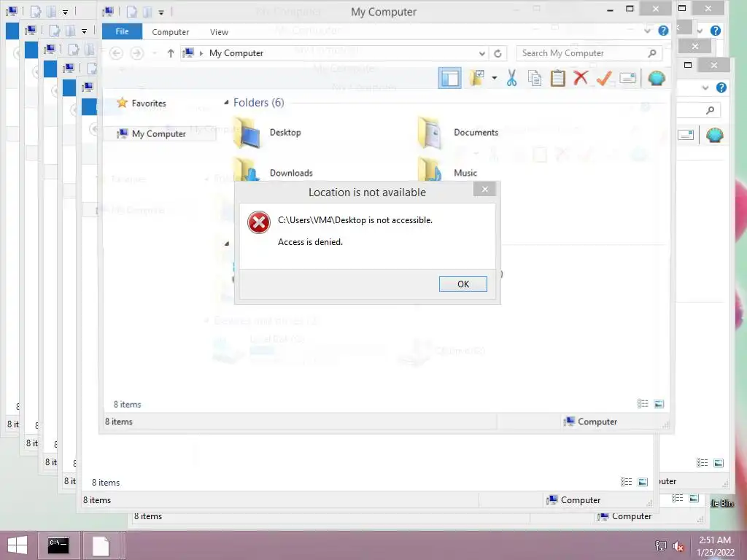The width and height of the screenshot is (747, 560).
Task: Click the red X Delete icon
Action: pyautogui.click(x=580, y=77)
